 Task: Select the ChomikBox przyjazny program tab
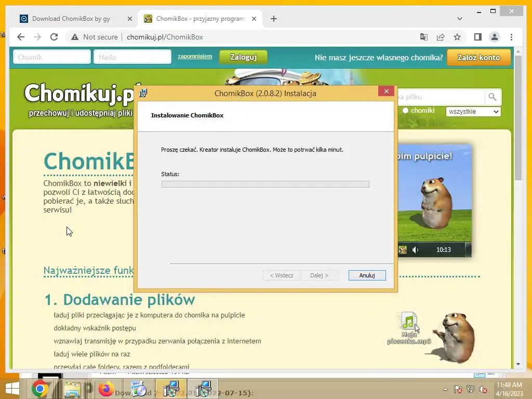(200, 19)
